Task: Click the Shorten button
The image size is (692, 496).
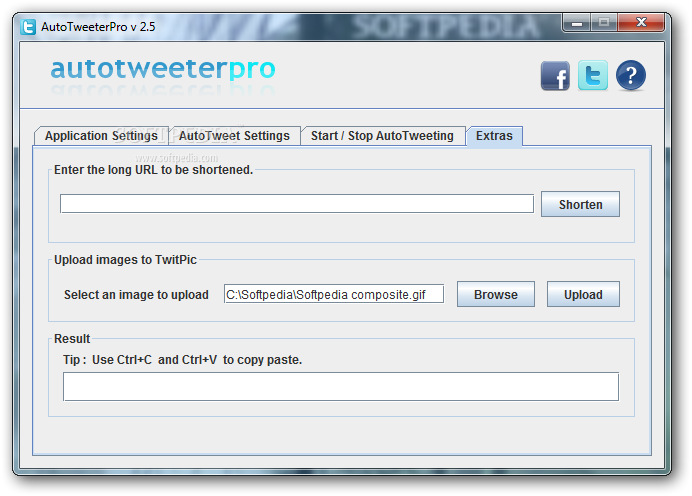Action: pos(580,204)
